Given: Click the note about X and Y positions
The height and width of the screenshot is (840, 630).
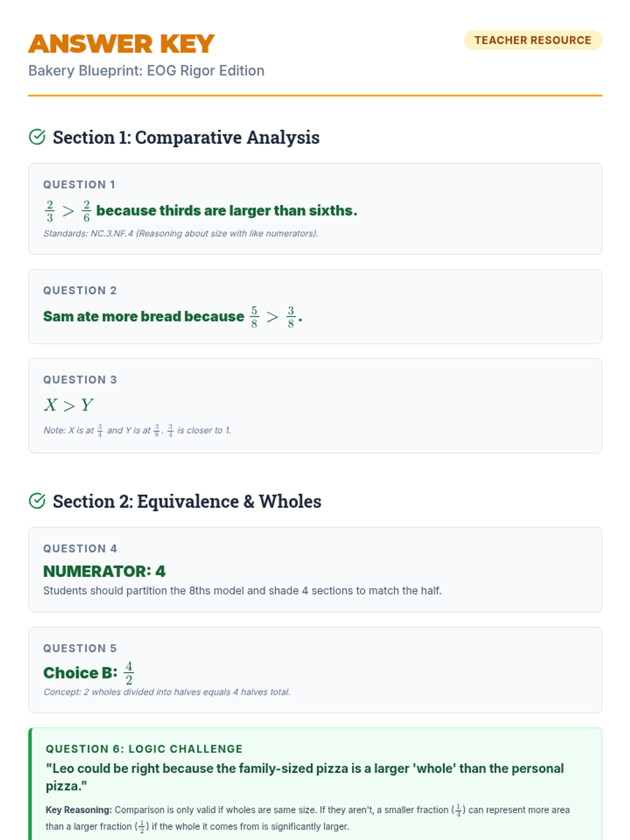Looking at the screenshot, I should pyautogui.click(x=137, y=430).
